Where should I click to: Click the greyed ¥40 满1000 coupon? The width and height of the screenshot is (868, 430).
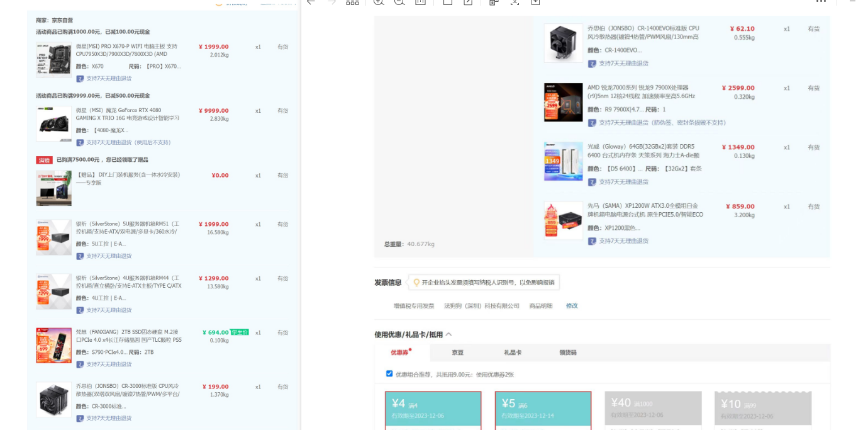(x=653, y=410)
